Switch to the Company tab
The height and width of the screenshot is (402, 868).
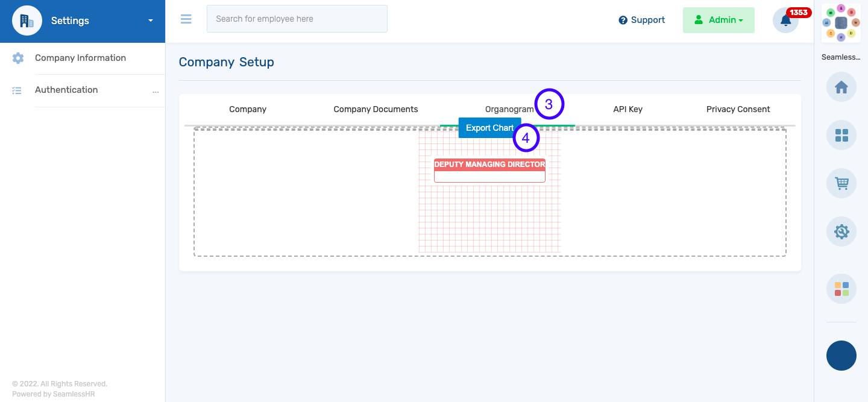coord(248,109)
